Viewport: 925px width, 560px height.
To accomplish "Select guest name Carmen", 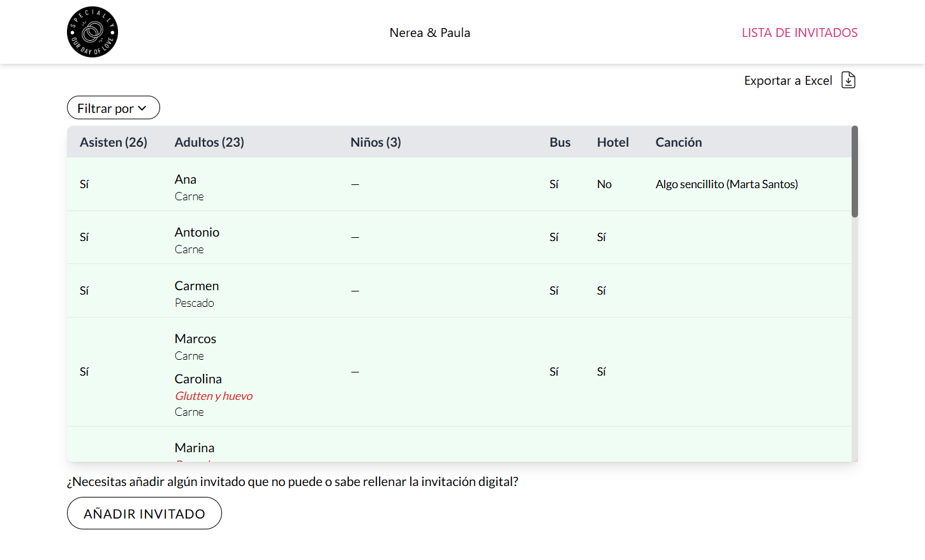I will coord(196,286).
